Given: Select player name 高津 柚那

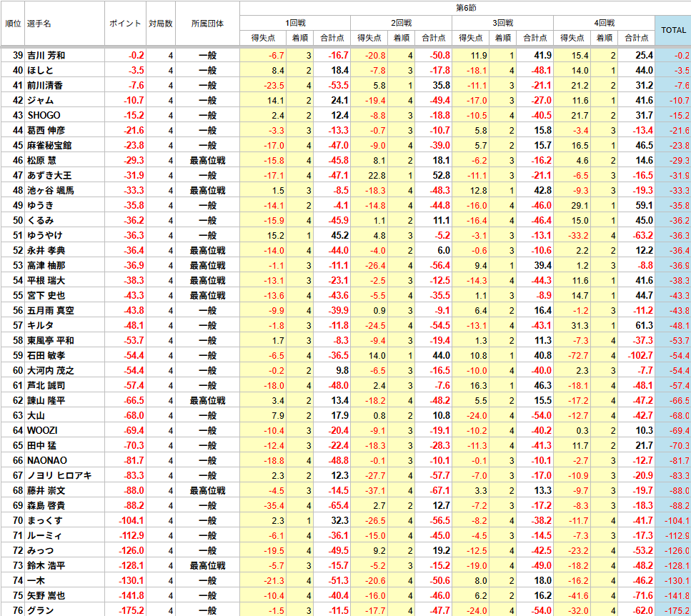Looking at the screenshot, I should coord(46,265).
